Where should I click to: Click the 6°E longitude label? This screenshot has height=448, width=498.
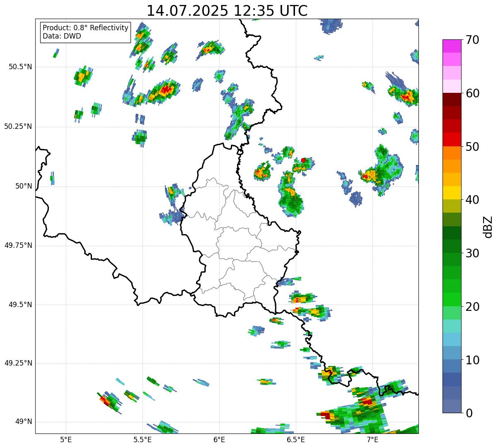[219, 439]
